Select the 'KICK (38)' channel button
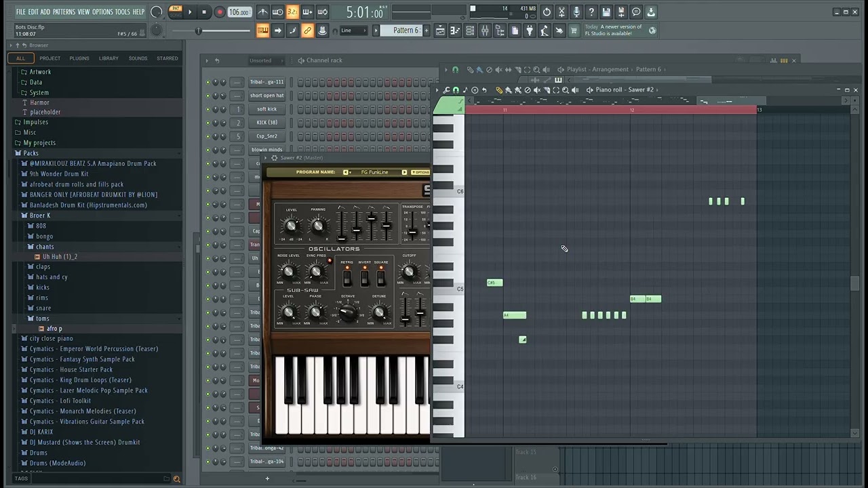Viewport: 868px width, 488px height. [x=267, y=123]
